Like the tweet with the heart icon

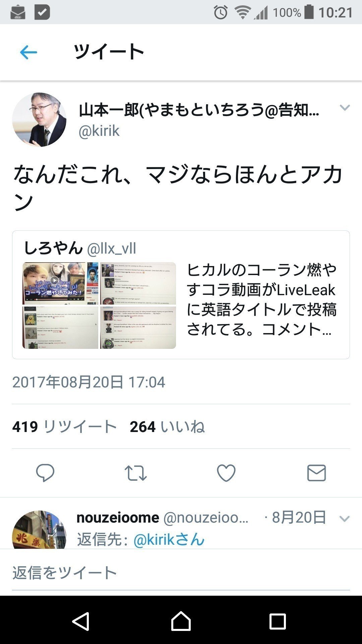click(x=226, y=473)
